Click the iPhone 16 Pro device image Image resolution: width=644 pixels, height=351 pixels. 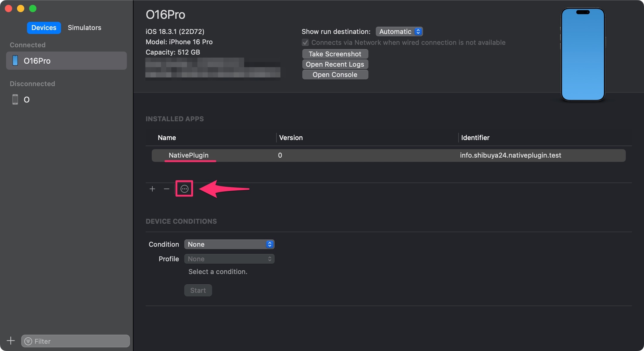pyautogui.click(x=583, y=55)
